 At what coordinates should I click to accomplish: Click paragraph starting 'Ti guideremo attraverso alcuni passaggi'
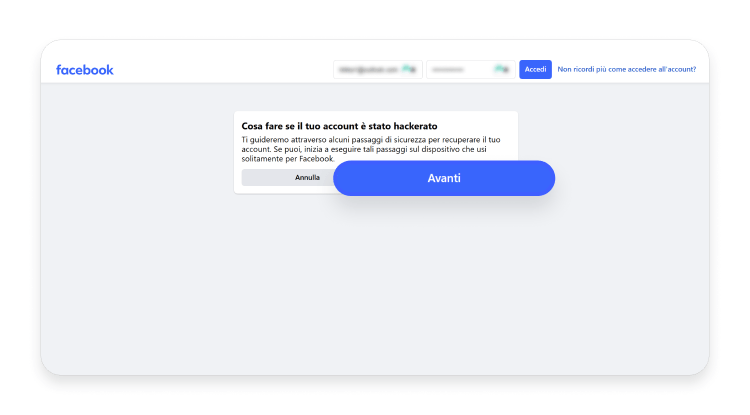(x=371, y=149)
